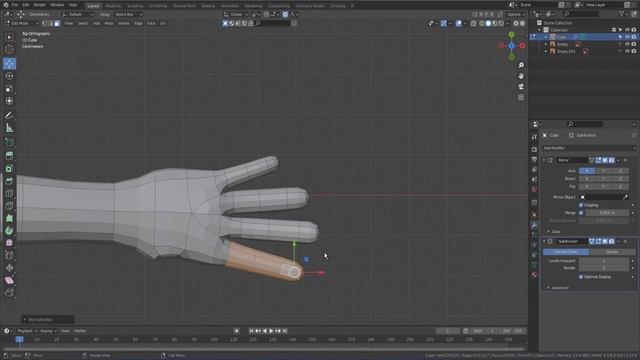Viewport: 640px width, 360px height.
Task: Select the Measure tool
Action: pos(9,128)
